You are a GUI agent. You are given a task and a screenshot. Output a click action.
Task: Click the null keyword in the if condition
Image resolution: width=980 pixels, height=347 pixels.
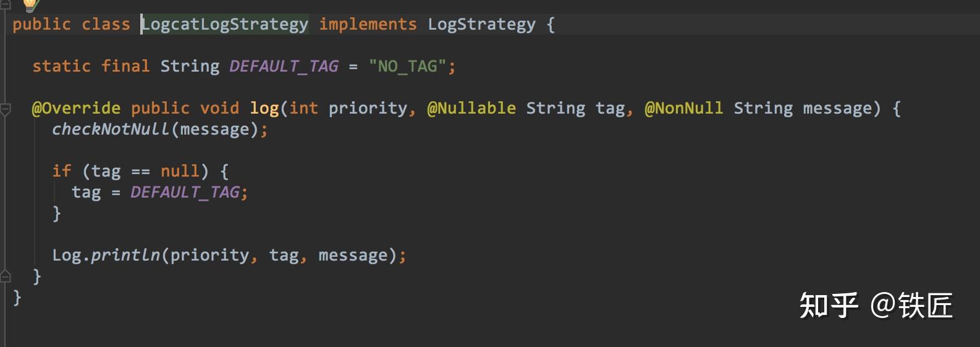(x=180, y=171)
